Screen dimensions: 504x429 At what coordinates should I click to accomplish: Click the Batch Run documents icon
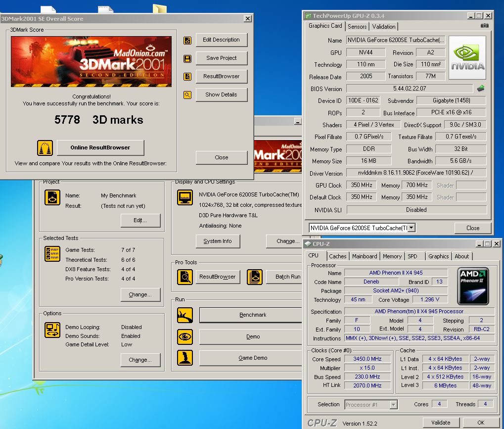pos(255,277)
